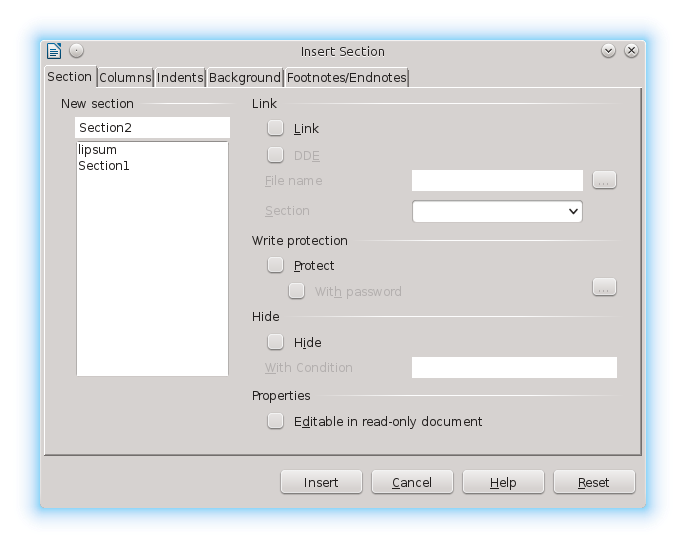This screenshot has width=686, height=548.
Task: Click the password options button
Action: tap(604, 287)
